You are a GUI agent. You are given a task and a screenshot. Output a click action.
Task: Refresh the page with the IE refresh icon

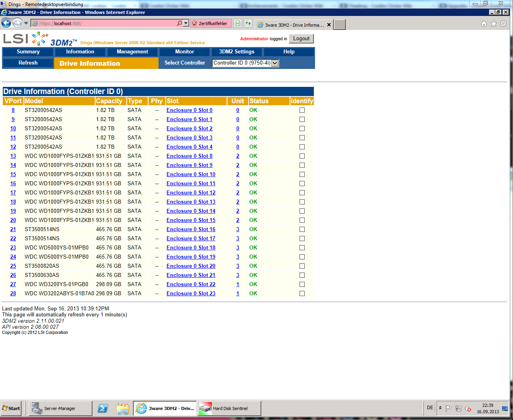point(248,23)
